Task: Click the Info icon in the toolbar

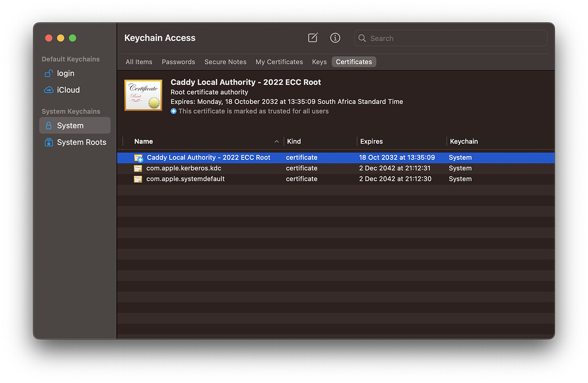Action: coord(335,37)
